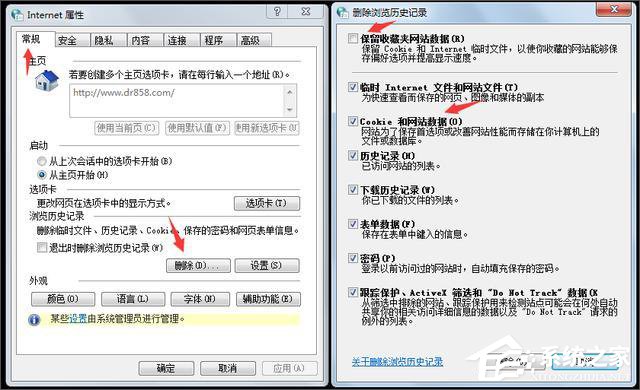Image resolution: width=640 pixels, height=390 pixels.
Task: Open 语言(L) button
Action: point(133,299)
